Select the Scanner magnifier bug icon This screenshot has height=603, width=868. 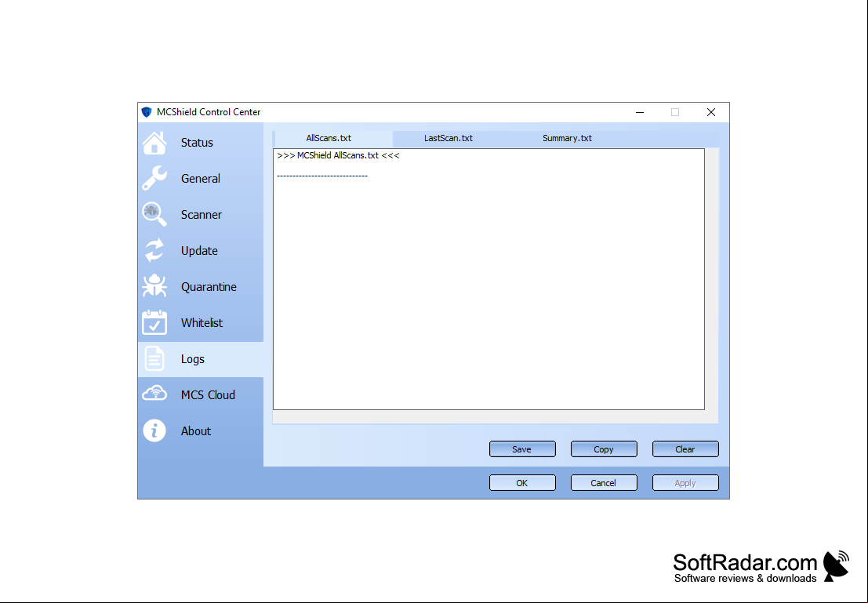[x=154, y=215]
